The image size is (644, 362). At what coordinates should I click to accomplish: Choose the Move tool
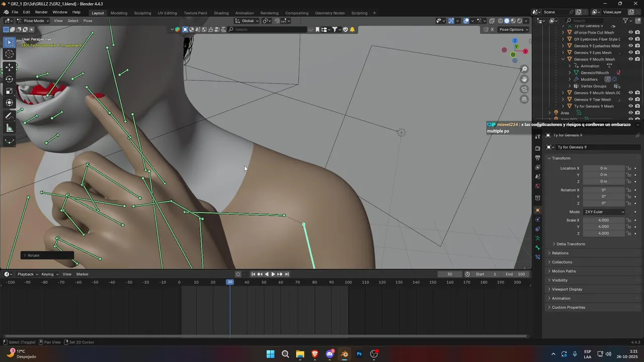10,67
